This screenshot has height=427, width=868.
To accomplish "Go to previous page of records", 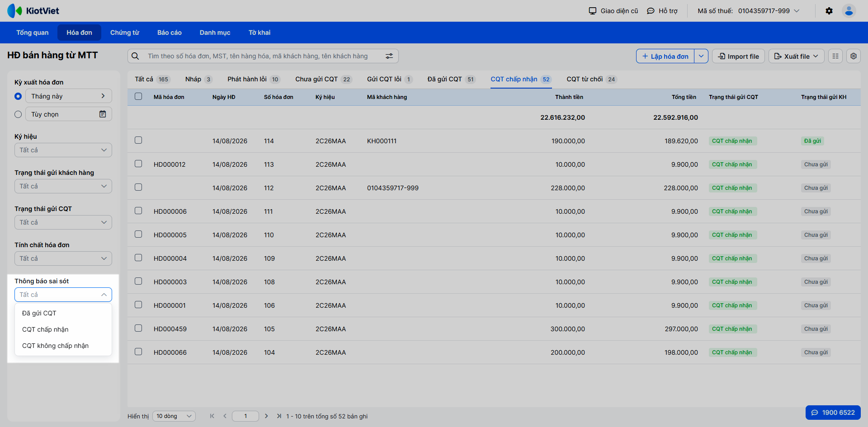I will pyautogui.click(x=225, y=416).
